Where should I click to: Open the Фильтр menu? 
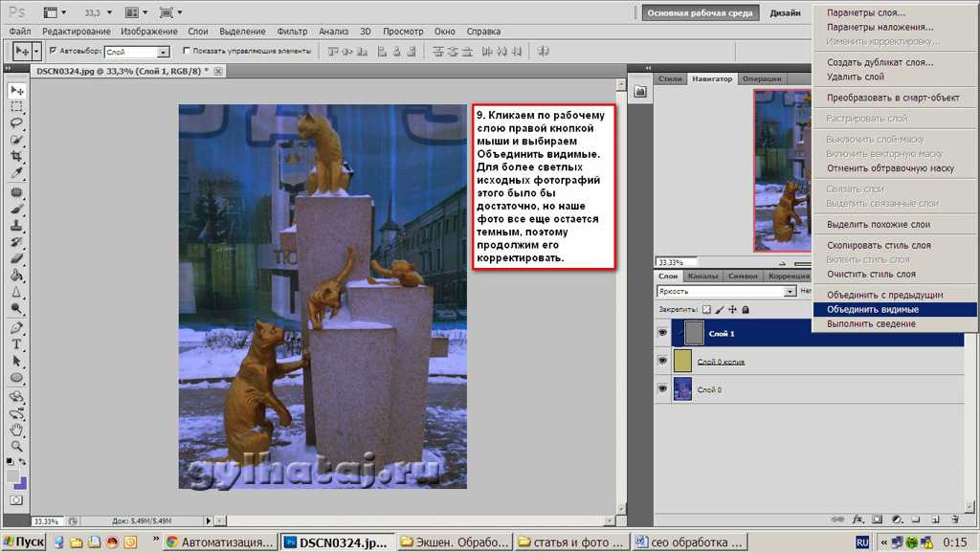(x=292, y=32)
